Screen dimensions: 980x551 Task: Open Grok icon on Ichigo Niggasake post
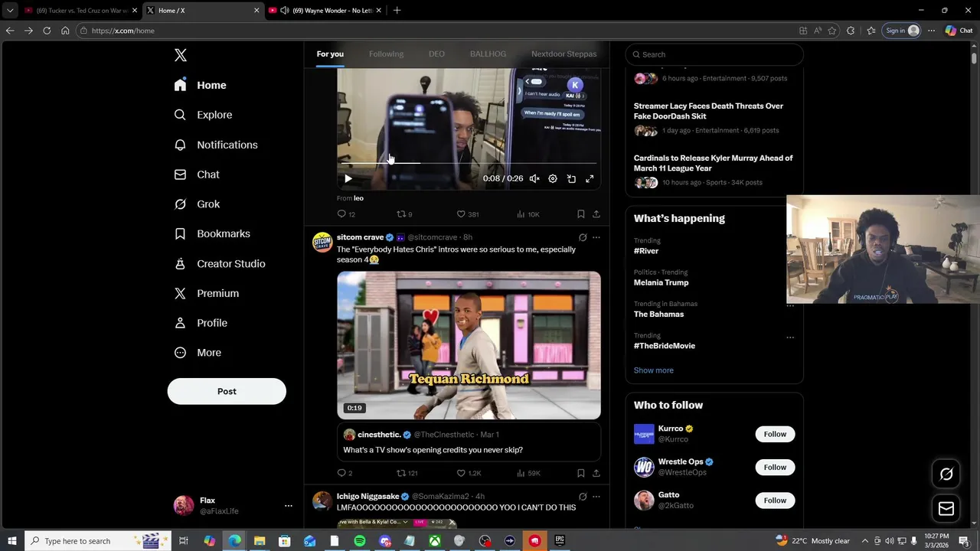point(583,496)
